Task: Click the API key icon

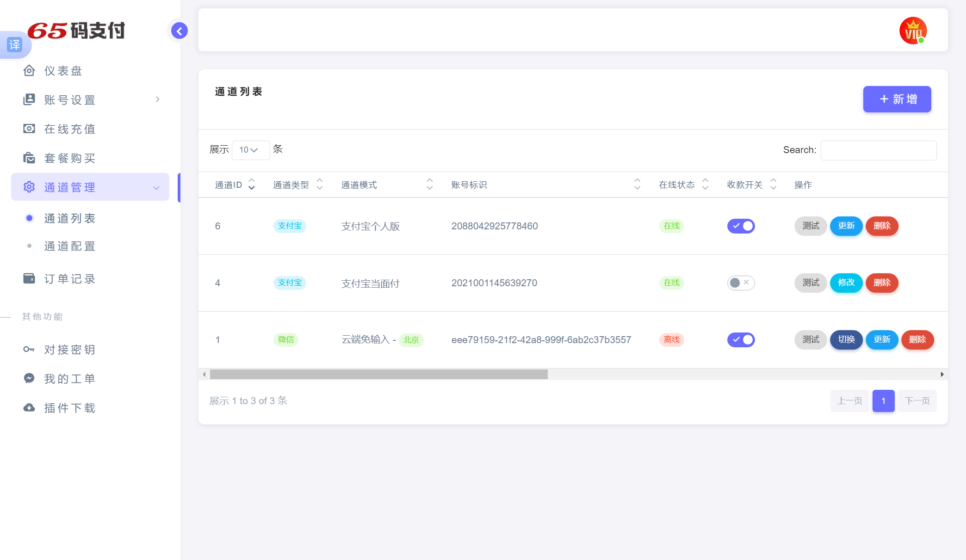Action: (x=29, y=349)
